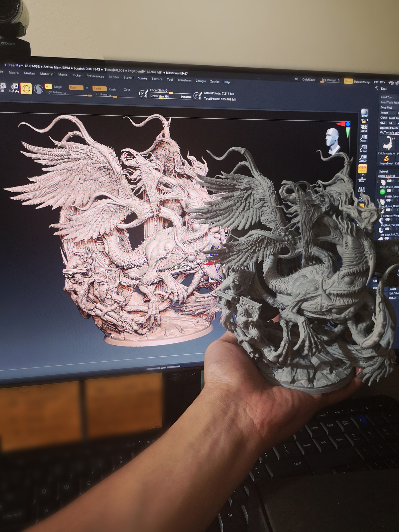Click the GoZ button
Image resolution: width=399 pixels, height=532 pixels.
pyautogui.click(x=383, y=123)
